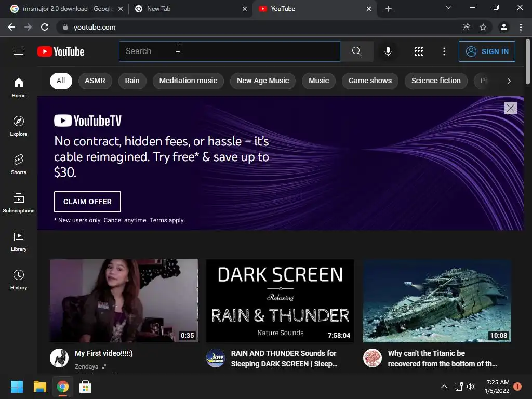Open My First video thumbnail
Viewport: 532px width, 399px height.
(124, 301)
